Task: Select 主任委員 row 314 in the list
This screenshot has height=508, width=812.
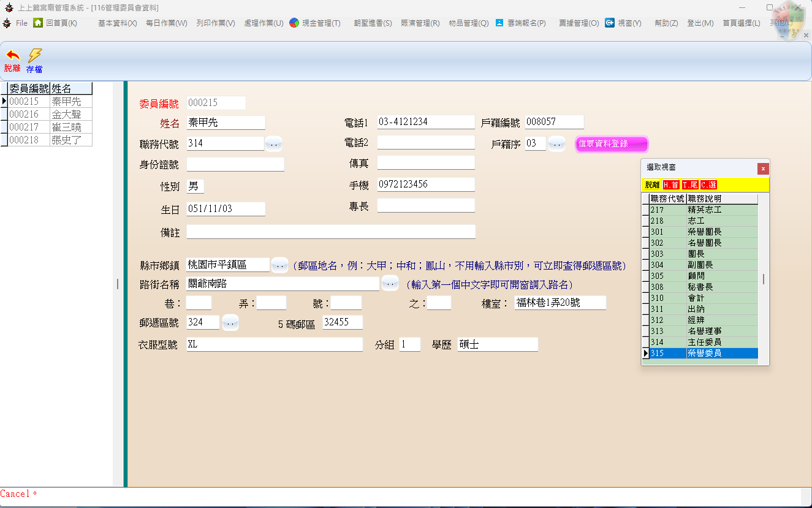Action: point(704,342)
